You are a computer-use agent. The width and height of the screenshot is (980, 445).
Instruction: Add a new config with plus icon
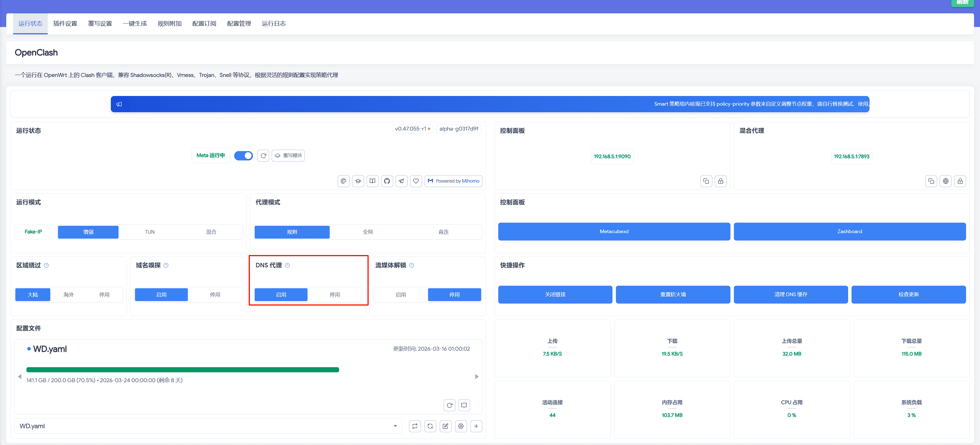tap(476, 426)
